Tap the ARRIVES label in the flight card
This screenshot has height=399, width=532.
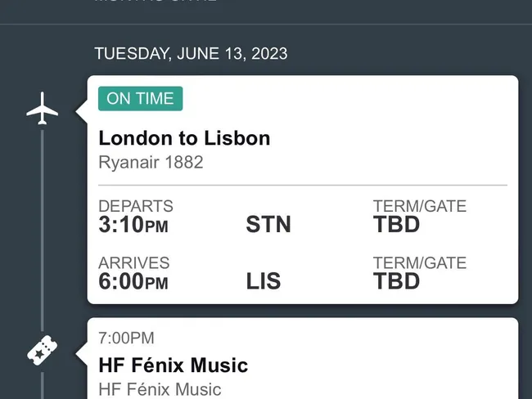(x=134, y=263)
